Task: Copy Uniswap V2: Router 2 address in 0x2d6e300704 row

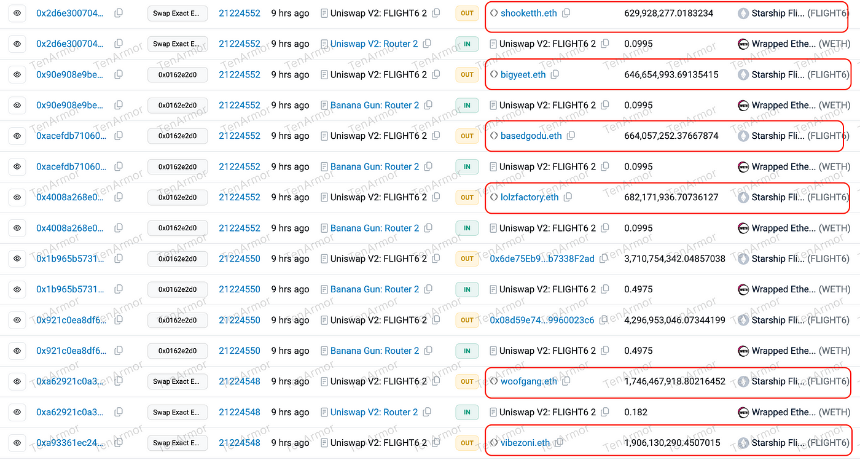Action: tap(427, 43)
